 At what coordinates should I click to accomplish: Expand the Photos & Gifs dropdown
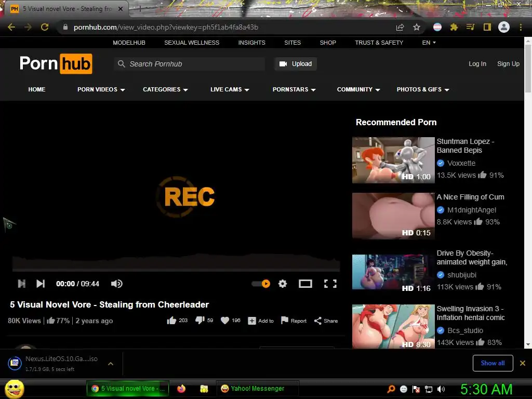pos(423,89)
